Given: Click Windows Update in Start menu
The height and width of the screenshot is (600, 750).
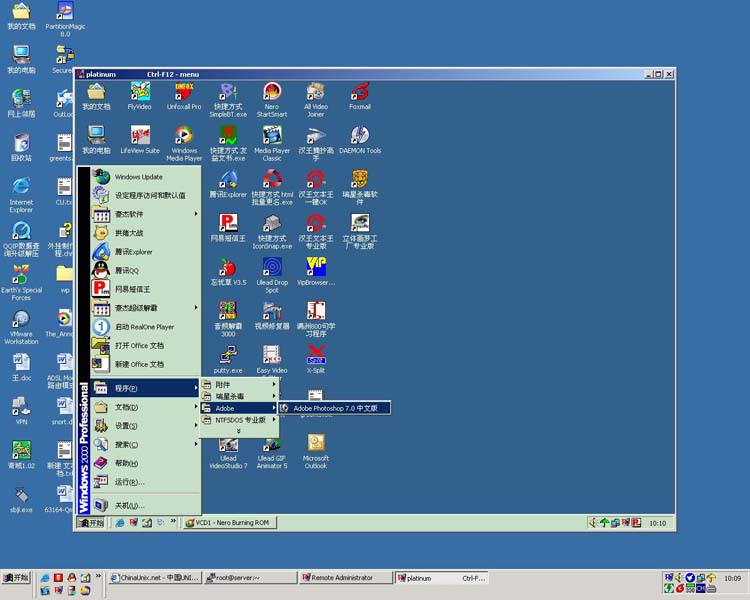Looking at the screenshot, I should (138, 177).
